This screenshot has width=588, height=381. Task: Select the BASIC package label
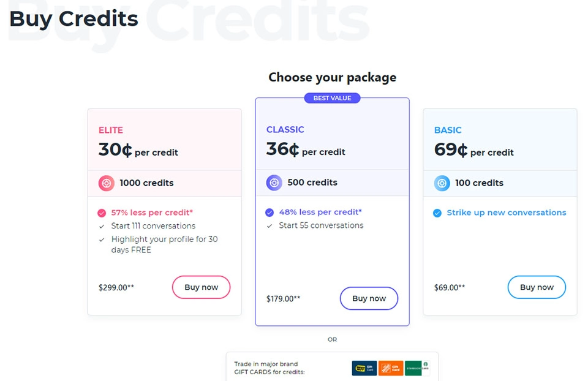[x=447, y=130]
